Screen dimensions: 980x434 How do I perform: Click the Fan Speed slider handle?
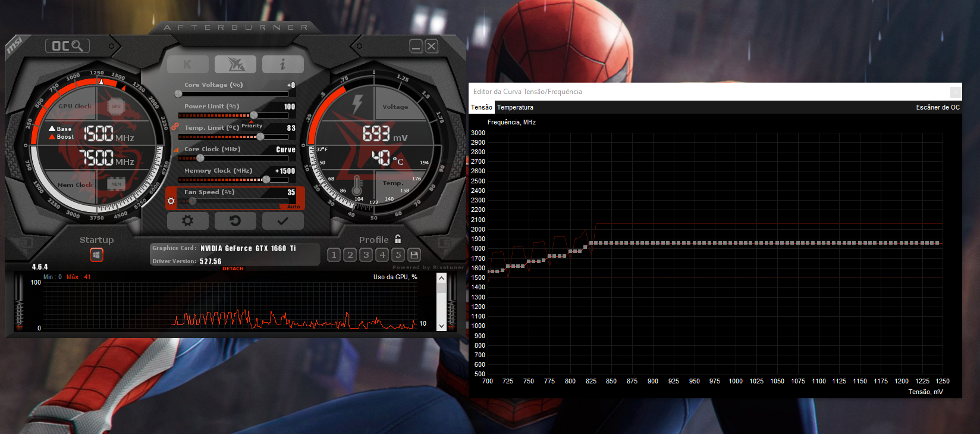click(192, 201)
